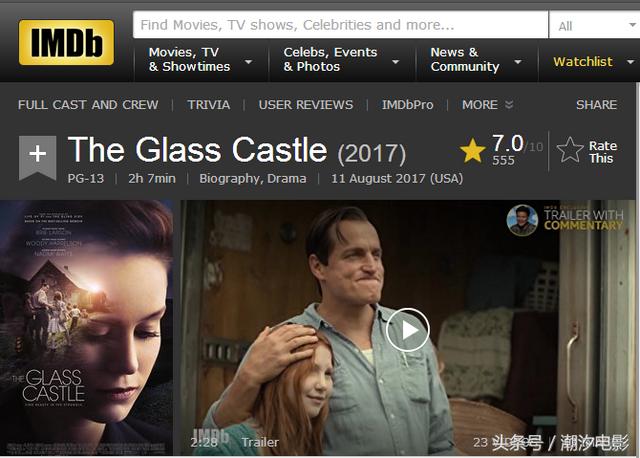Open the All search category dropdown
The image size is (640, 458).
[594, 25]
